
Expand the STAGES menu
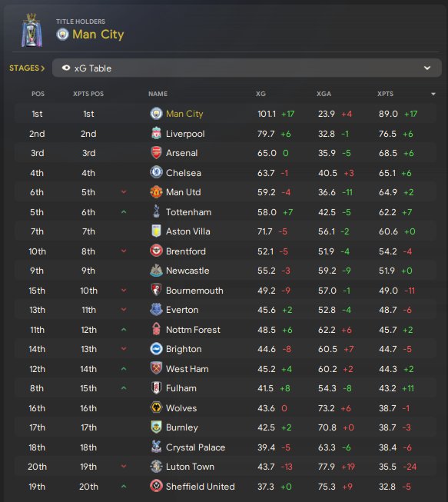[27, 68]
